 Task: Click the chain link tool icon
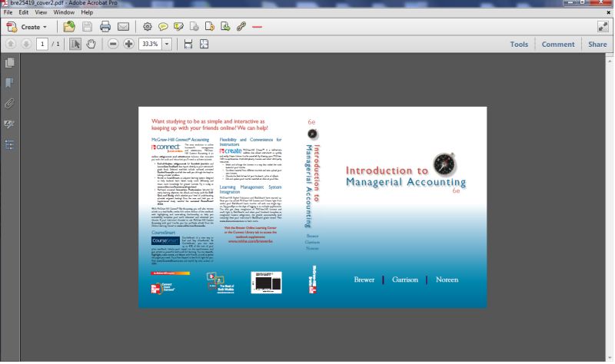click(241, 27)
